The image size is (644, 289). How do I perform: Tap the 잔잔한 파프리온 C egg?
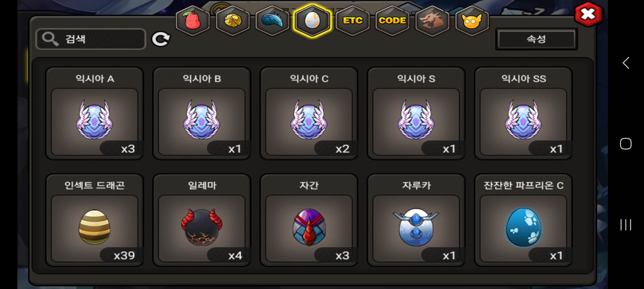coord(523,220)
